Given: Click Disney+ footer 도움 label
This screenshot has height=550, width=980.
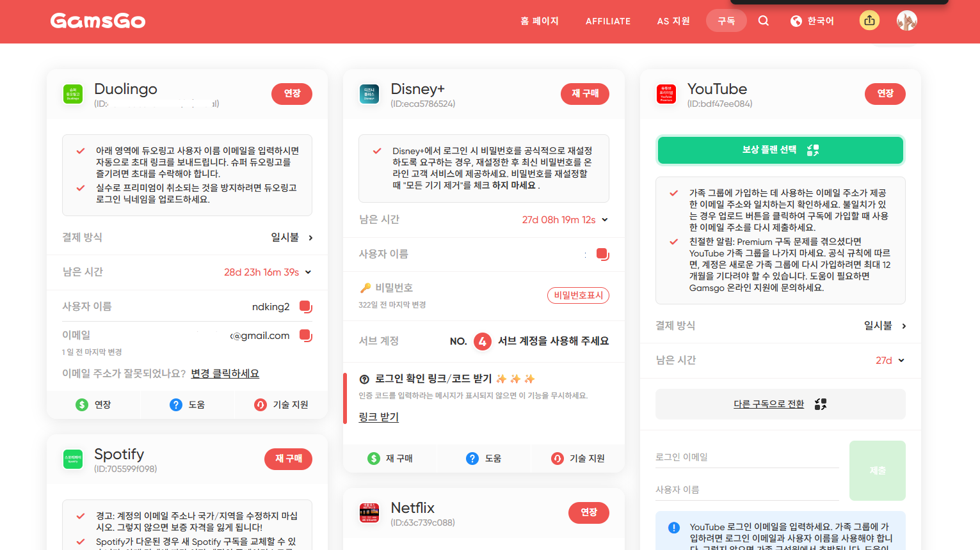Looking at the screenshot, I should pyautogui.click(x=493, y=459).
